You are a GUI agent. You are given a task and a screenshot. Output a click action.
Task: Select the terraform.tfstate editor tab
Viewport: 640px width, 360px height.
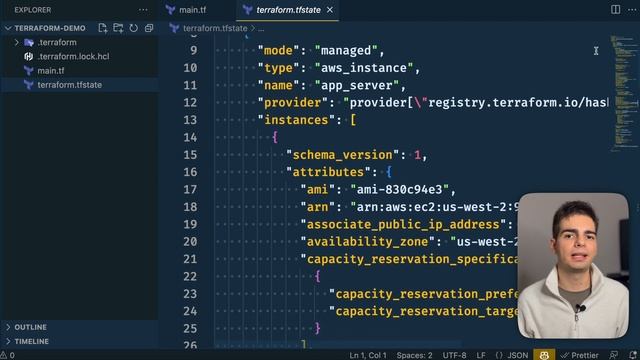click(288, 10)
